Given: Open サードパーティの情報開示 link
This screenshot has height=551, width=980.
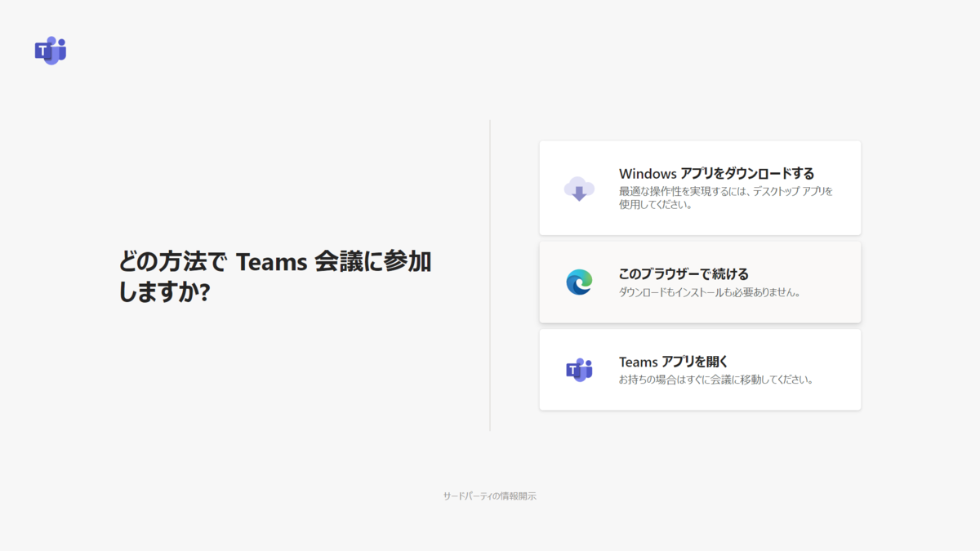Looking at the screenshot, I should pyautogui.click(x=490, y=496).
